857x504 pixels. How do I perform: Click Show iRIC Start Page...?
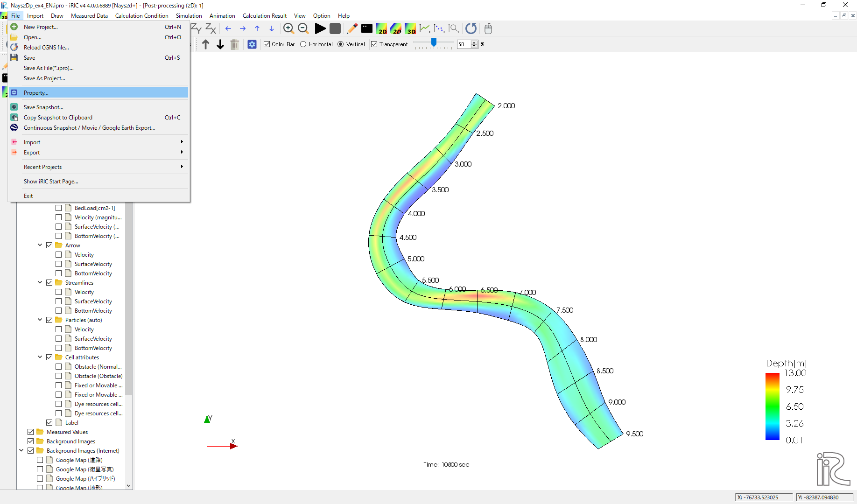pyautogui.click(x=98, y=182)
